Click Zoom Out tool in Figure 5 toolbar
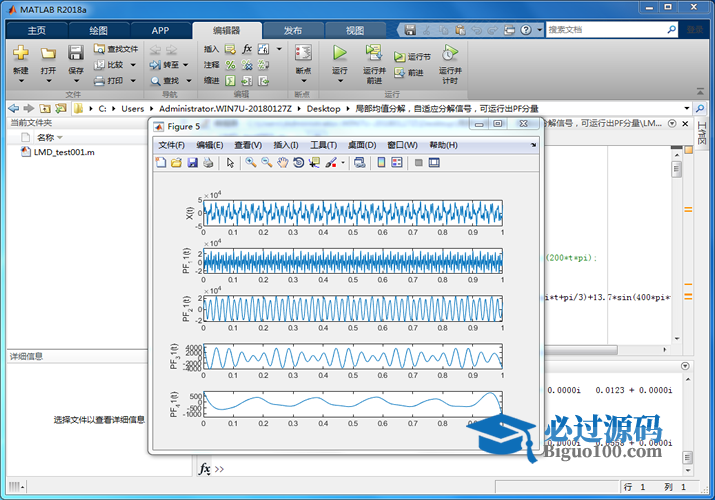The width and height of the screenshot is (715, 500). pos(267,163)
